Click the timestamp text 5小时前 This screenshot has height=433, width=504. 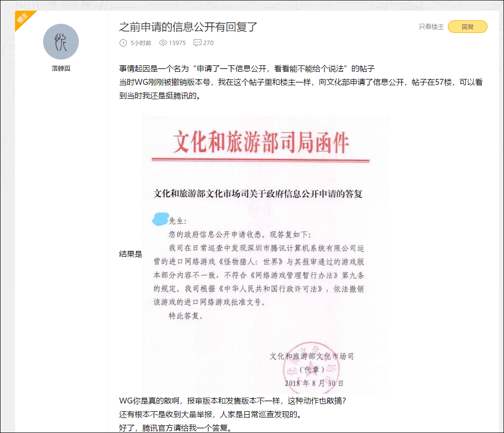click(141, 43)
